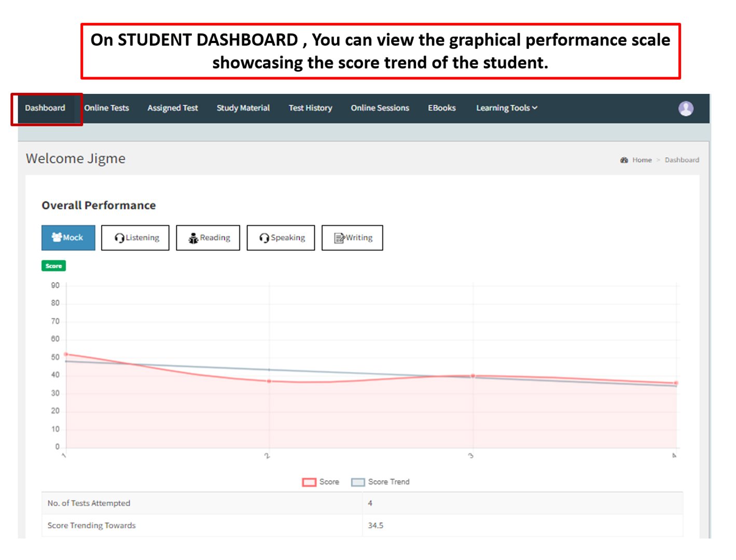Viewport: 736px width, 560px height.
Task: Switch to Speaking performance tab
Action: (x=281, y=238)
